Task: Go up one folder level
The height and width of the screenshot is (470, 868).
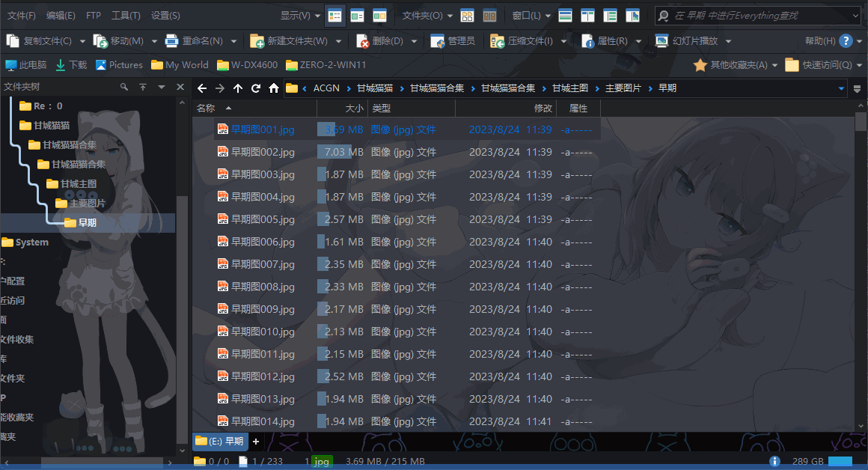Action: pyautogui.click(x=238, y=88)
